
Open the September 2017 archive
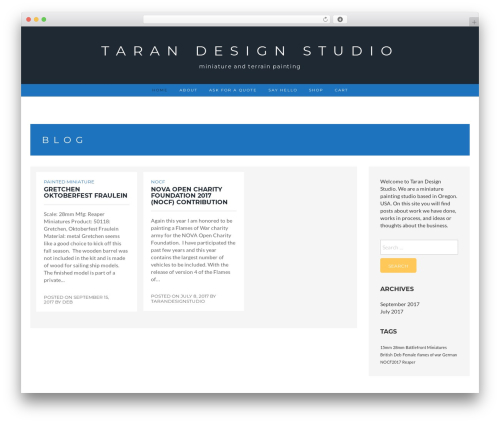pos(400,304)
